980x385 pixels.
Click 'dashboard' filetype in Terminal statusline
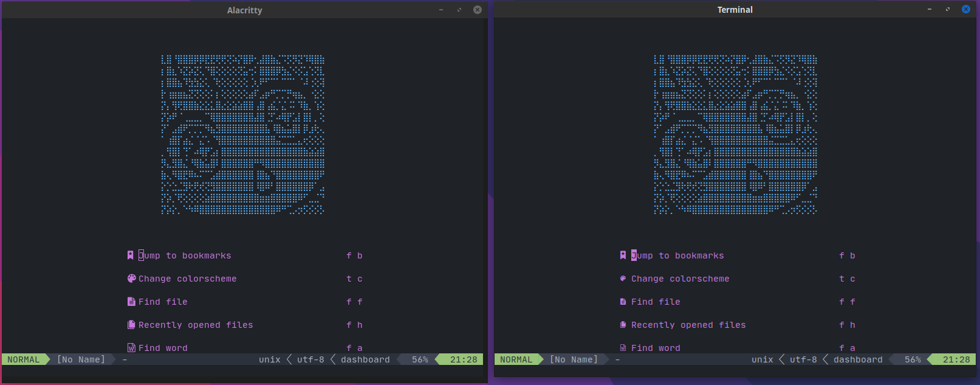tap(858, 359)
